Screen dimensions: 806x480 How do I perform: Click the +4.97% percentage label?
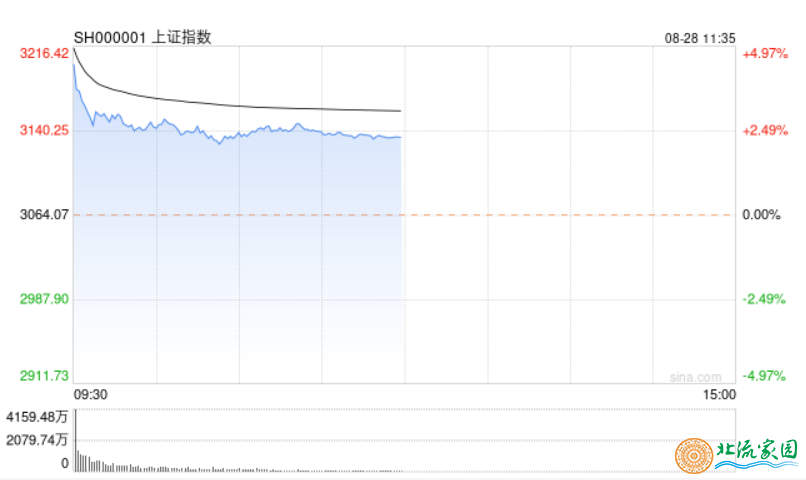(x=765, y=53)
